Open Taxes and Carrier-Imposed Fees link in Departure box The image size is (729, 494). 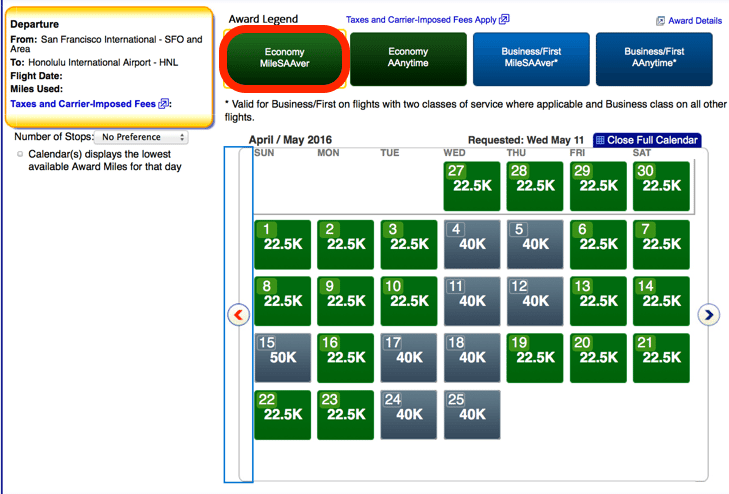(x=83, y=104)
